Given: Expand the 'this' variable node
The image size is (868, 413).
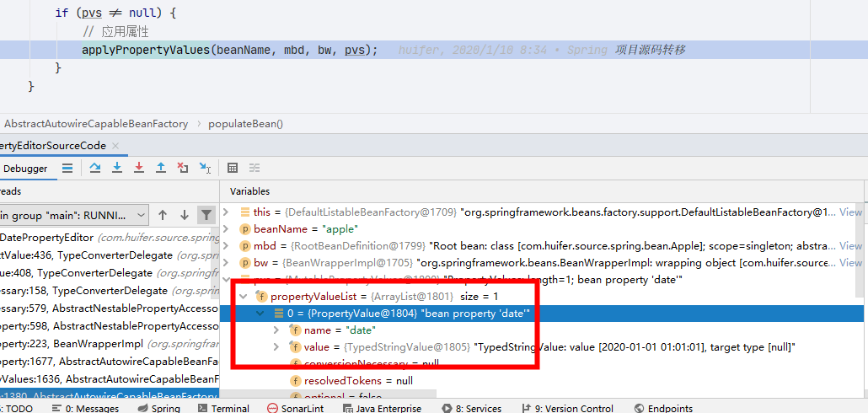Looking at the screenshot, I should tap(225, 212).
